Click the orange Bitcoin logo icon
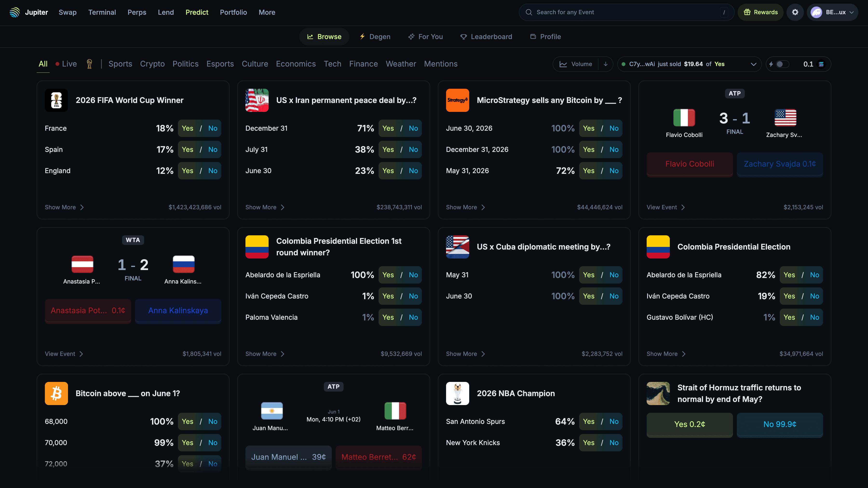The height and width of the screenshot is (488, 868). tap(56, 393)
